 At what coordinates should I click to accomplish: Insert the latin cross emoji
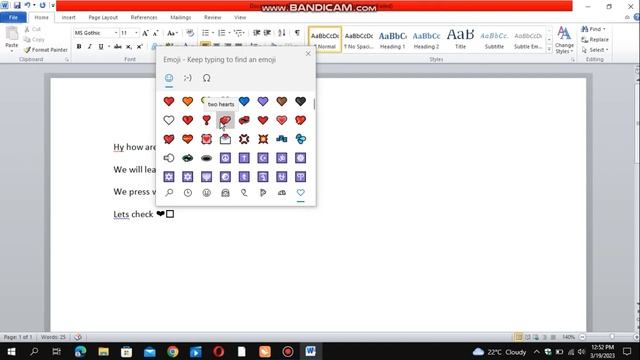pos(244,158)
